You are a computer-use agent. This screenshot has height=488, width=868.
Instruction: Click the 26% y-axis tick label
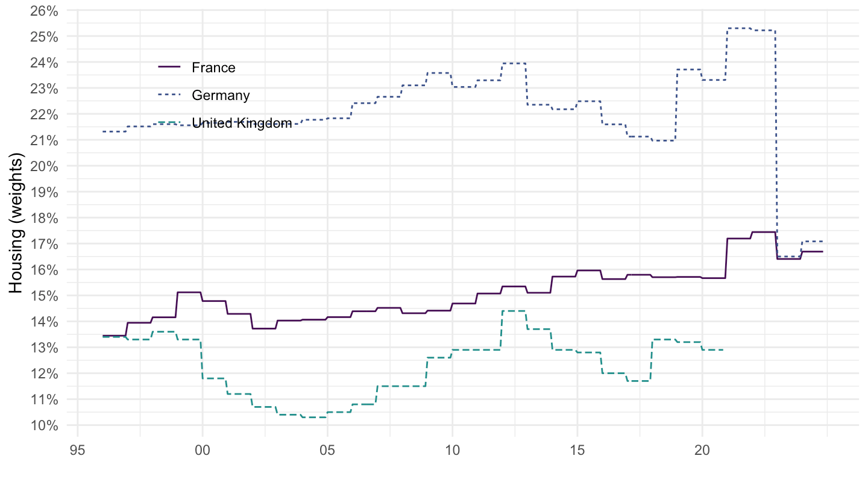[x=44, y=11]
